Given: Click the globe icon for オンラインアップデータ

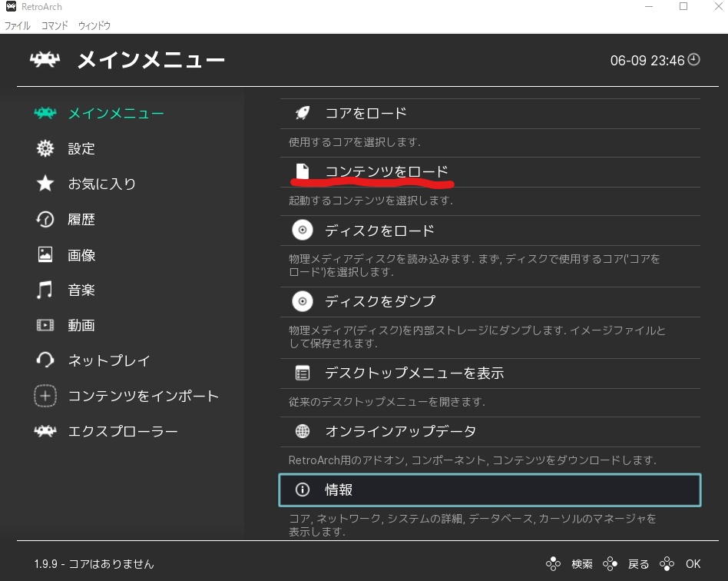Looking at the screenshot, I should pyautogui.click(x=303, y=431).
